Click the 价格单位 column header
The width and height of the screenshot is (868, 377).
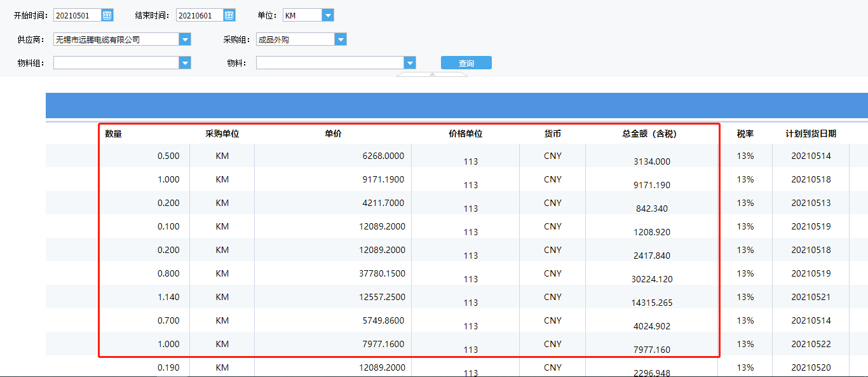coord(465,134)
